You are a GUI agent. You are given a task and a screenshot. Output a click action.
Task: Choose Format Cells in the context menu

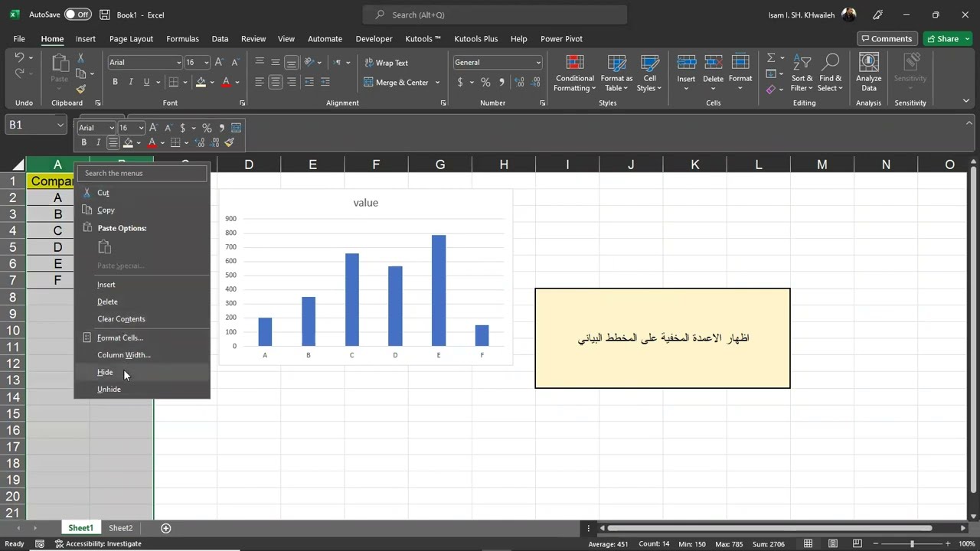point(142,337)
